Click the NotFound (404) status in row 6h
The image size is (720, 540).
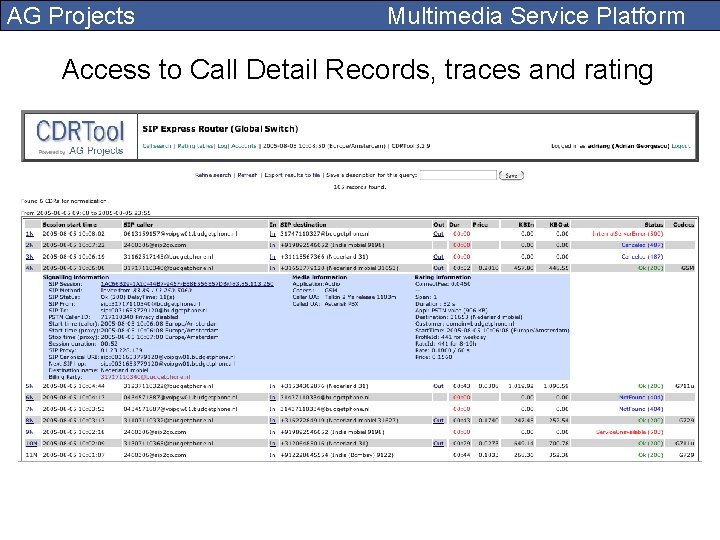641,398
